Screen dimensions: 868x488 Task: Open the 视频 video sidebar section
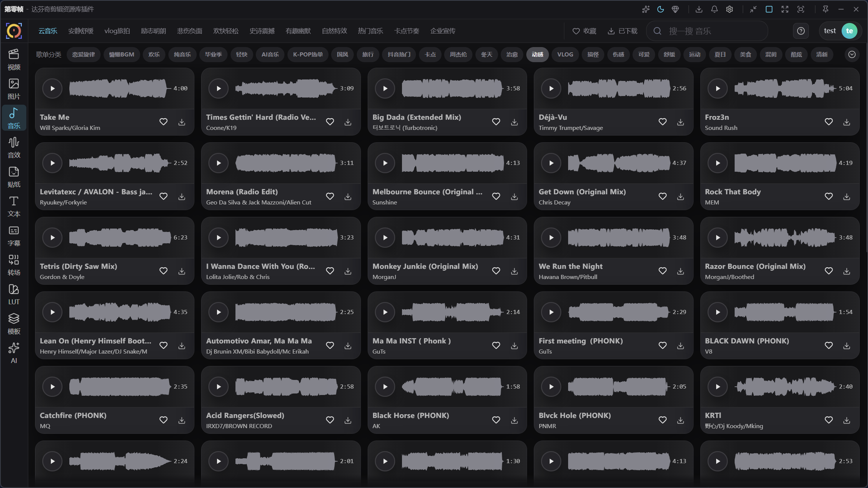click(x=14, y=59)
